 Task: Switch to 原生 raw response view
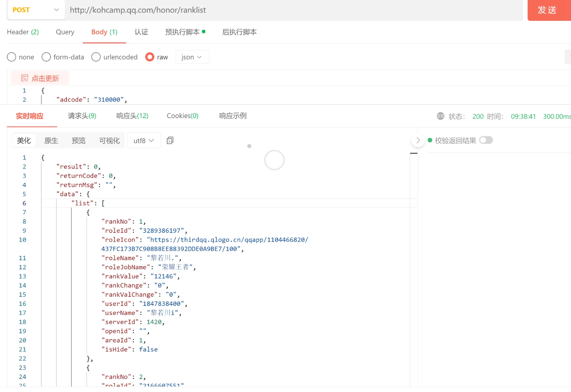point(51,140)
